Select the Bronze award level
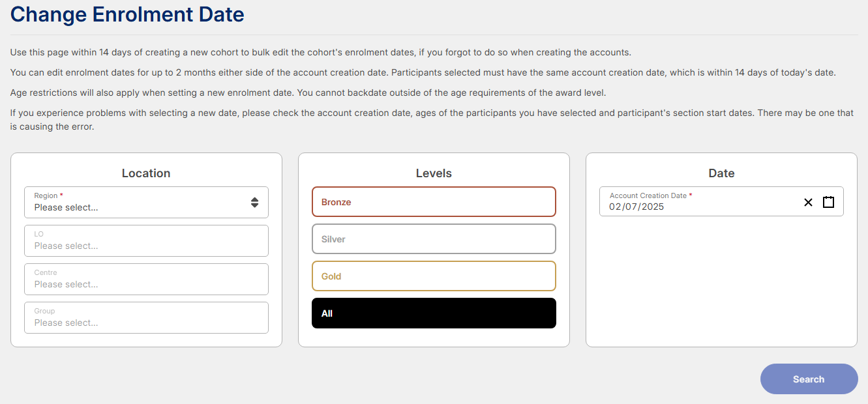The width and height of the screenshot is (868, 404). 434,202
